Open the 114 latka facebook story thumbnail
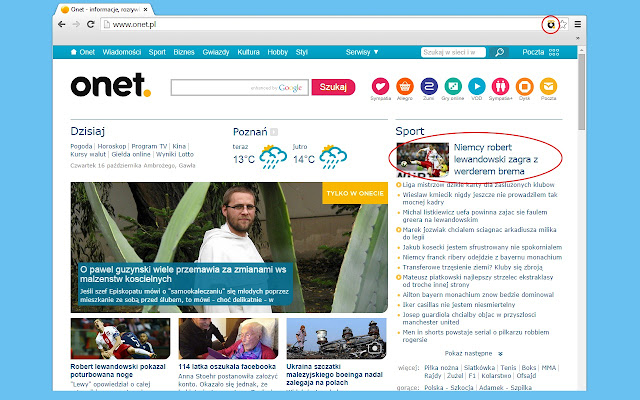Viewport: 640px width, 400px height. (228, 338)
